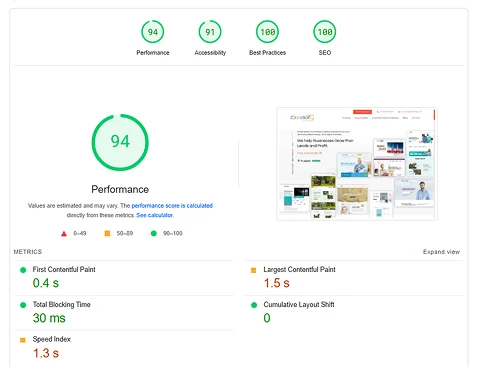Select the 0.4 s value
This screenshot has height=367, width=480.
[46, 283]
